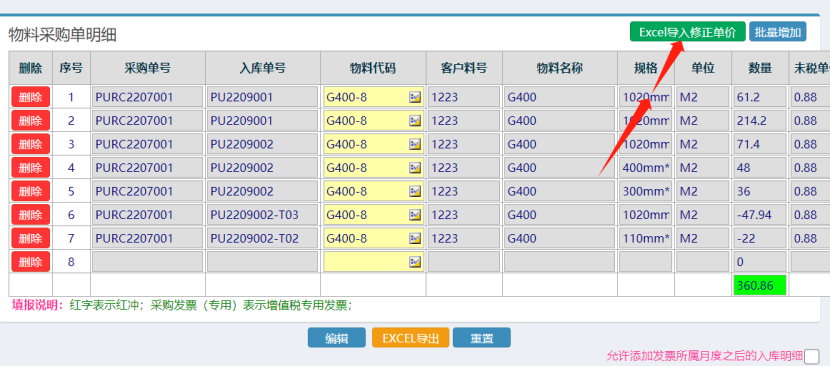Export with the EXCEL导出 button
830x367 pixels.
[410, 338]
